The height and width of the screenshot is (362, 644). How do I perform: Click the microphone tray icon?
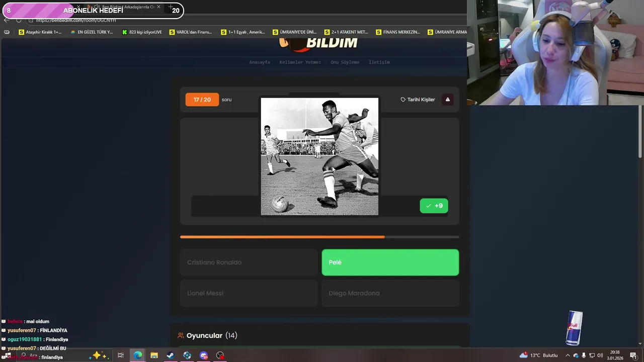(584, 355)
